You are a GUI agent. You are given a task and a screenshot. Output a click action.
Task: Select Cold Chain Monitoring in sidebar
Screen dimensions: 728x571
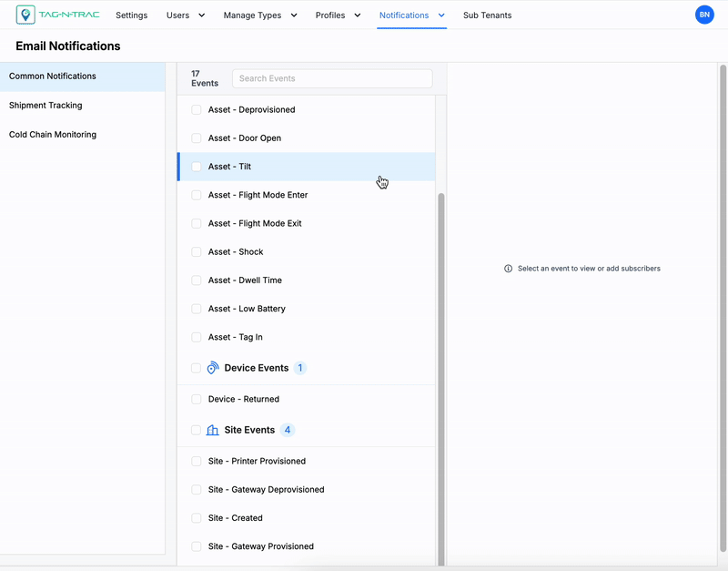(83, 135)
